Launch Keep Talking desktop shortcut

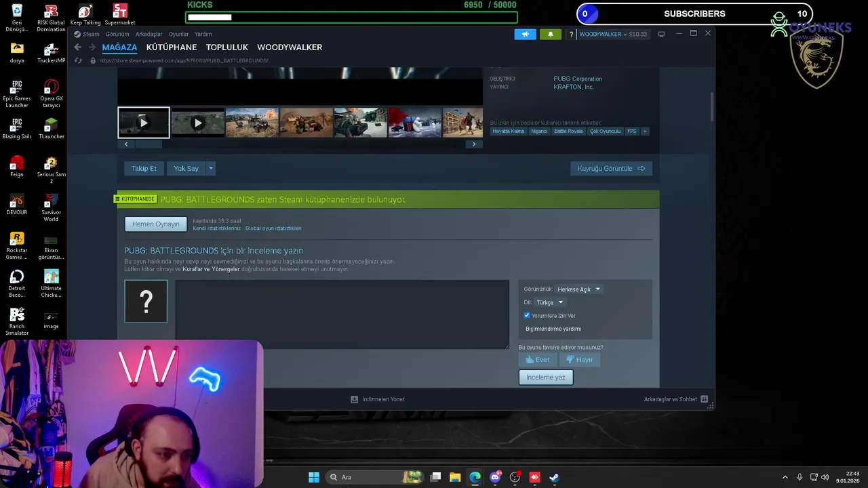pos(85,15)
